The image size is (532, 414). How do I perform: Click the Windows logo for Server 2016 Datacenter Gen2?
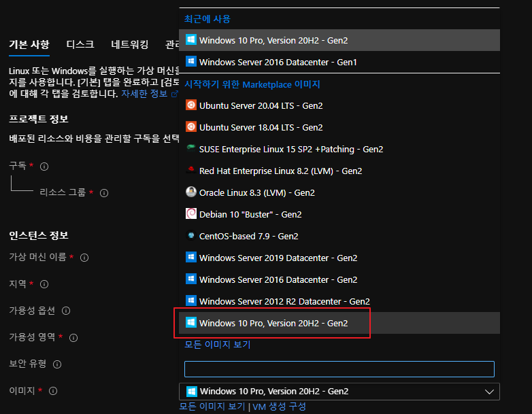[191, 279]
